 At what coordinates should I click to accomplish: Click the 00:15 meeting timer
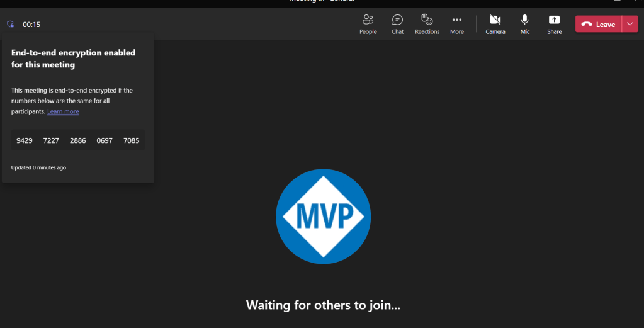point(31,25)
